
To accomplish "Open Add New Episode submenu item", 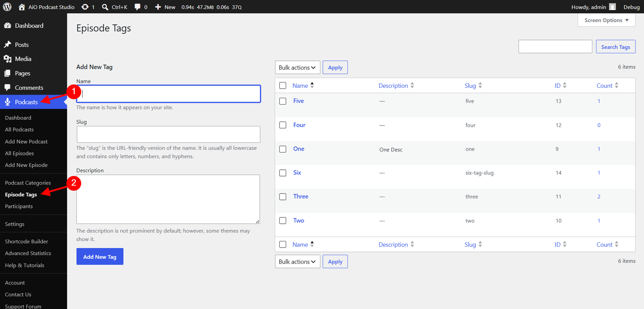I will point(26,165).
